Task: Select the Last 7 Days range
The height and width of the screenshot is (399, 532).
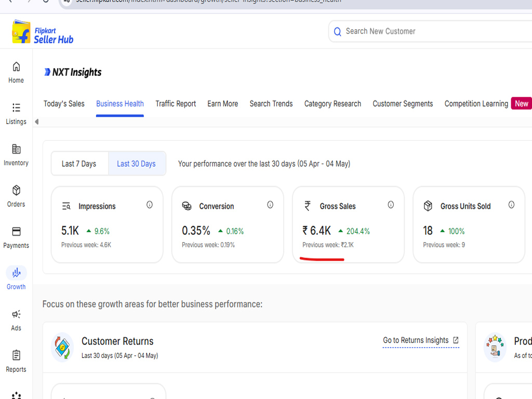Action: tap(79, 164)
